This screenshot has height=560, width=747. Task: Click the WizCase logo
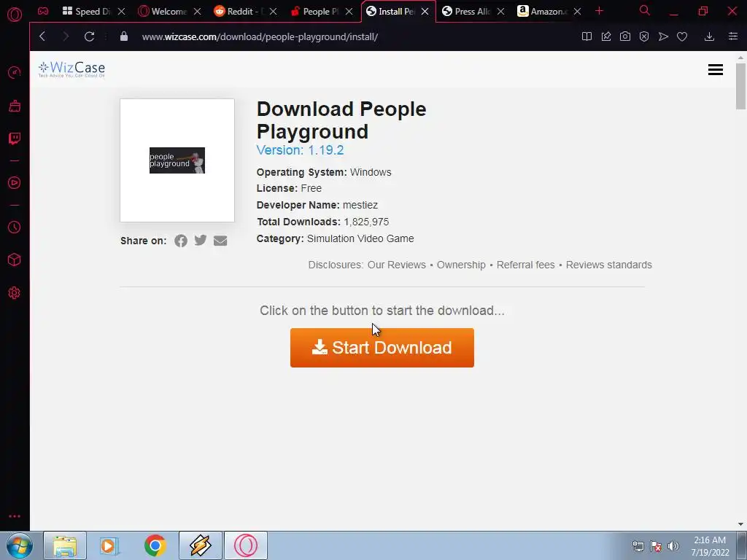(71, 69)
